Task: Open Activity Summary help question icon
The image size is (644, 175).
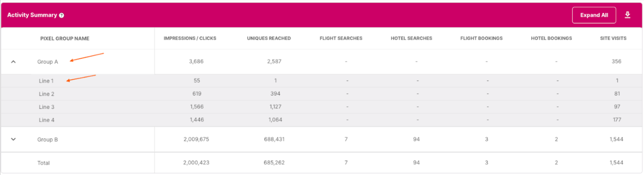Action: [61, 15]
